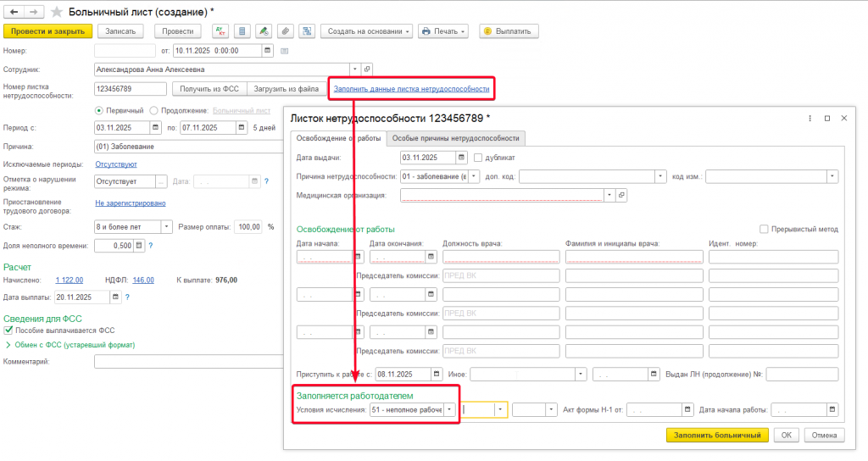Viewport: 868px width, 461px height.
Task: Click Отмена in the dialog
Action: (824, 435)
